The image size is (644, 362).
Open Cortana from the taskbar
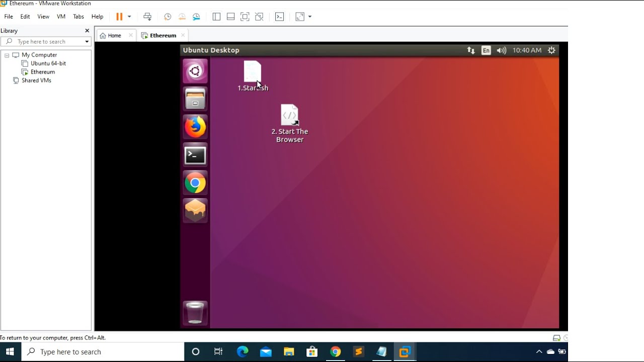click(x=196, y=352)
